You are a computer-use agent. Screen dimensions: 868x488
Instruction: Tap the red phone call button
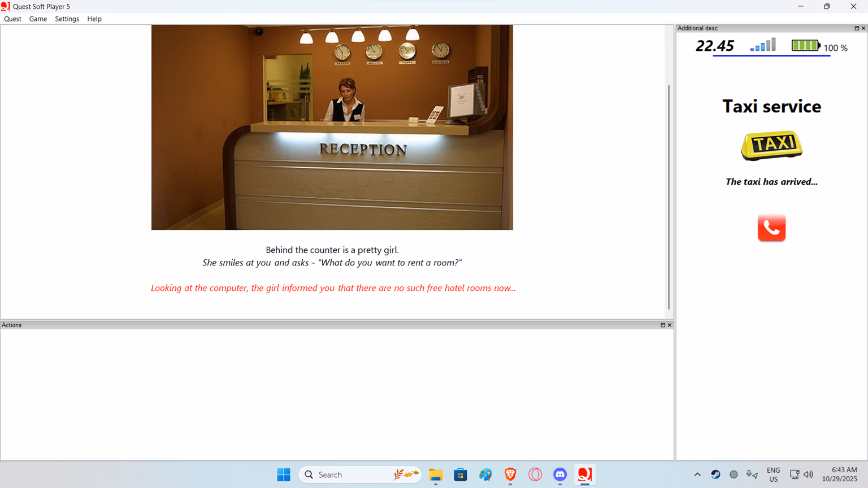point(771,228)
